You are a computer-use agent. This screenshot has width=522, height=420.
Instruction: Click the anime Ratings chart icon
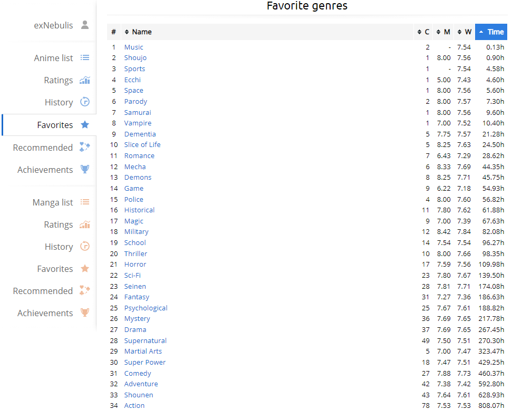click(85, 80)
